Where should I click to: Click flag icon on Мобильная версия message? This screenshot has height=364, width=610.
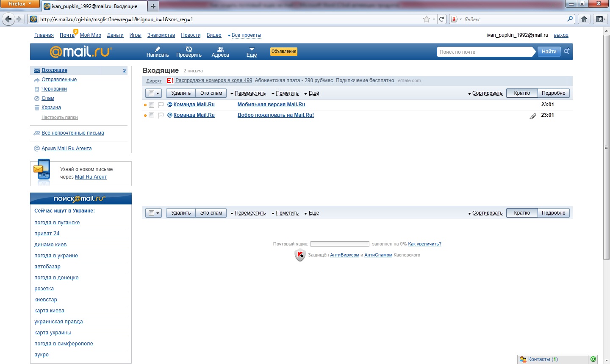161,105
